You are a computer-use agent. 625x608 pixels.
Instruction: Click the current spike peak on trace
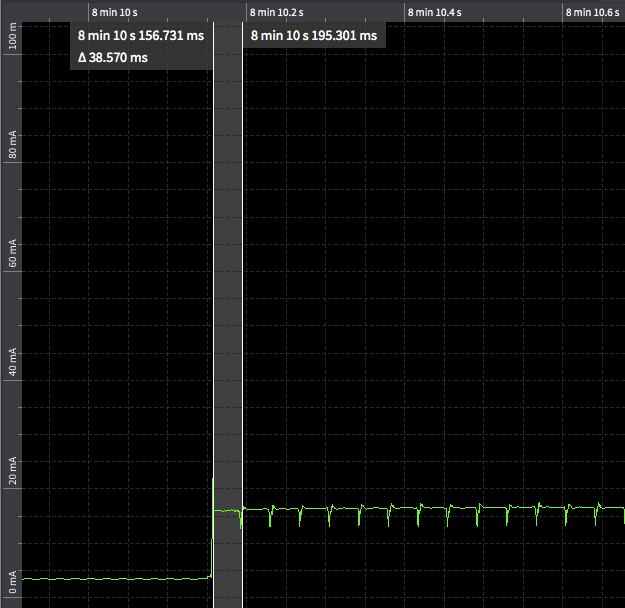(x=213, y=480)
